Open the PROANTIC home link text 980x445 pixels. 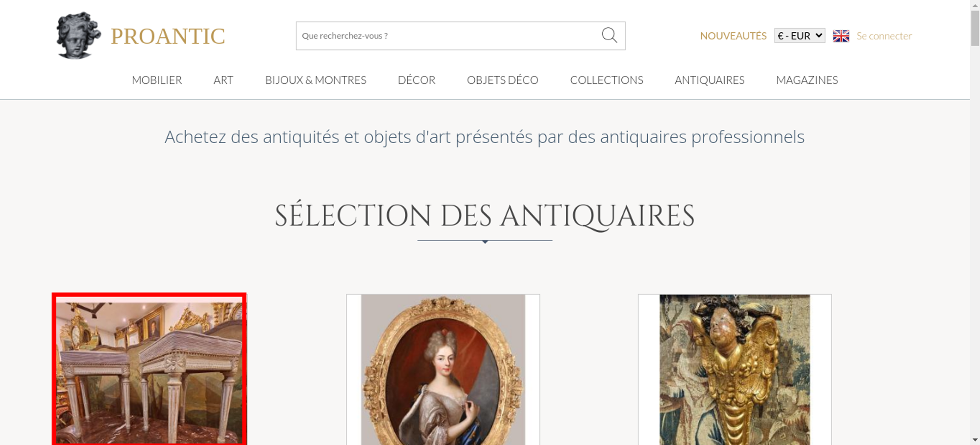coord(168,36)
